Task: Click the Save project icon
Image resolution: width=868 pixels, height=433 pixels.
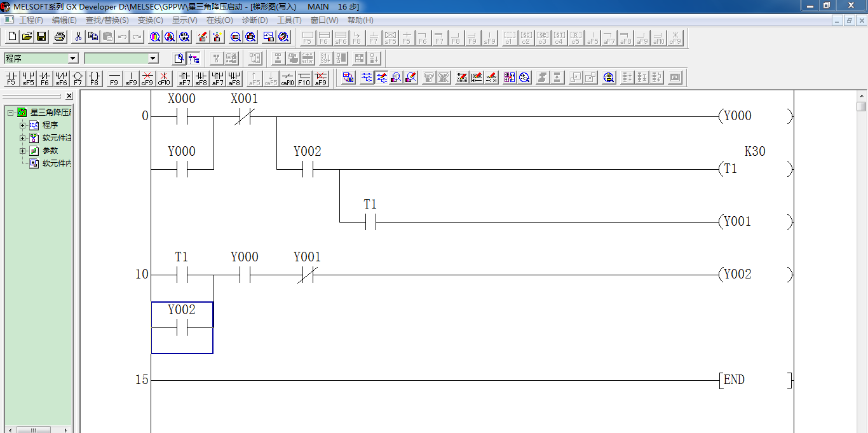Action: [x=41, y=37]
